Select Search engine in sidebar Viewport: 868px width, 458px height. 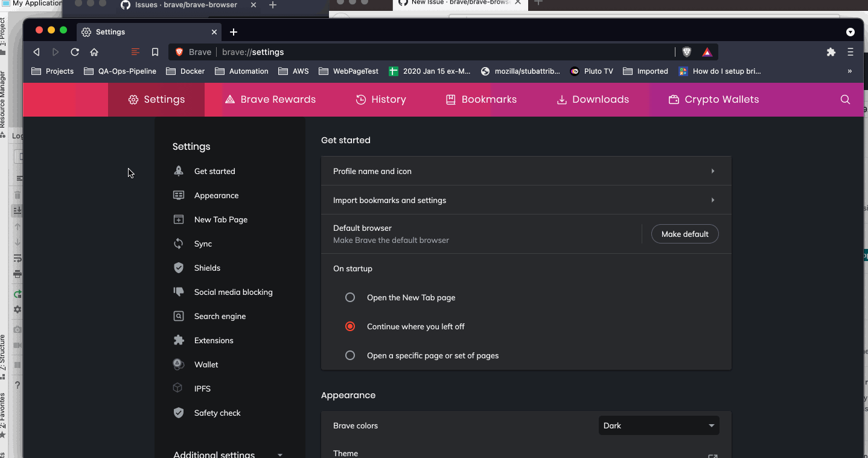pyautogui.click(x=209, y=316)
